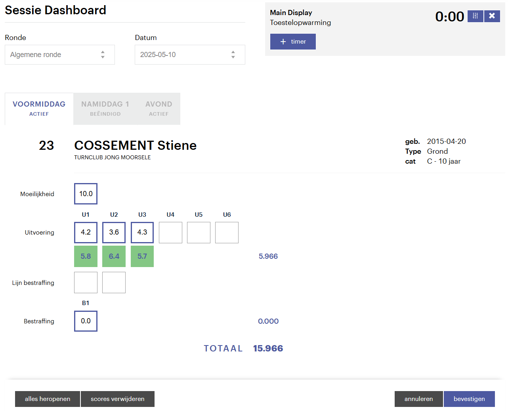Screen dimensions: 508x420
Task: Close the Main Display panel
Action: pyautogui.click(x=492, y=16)
